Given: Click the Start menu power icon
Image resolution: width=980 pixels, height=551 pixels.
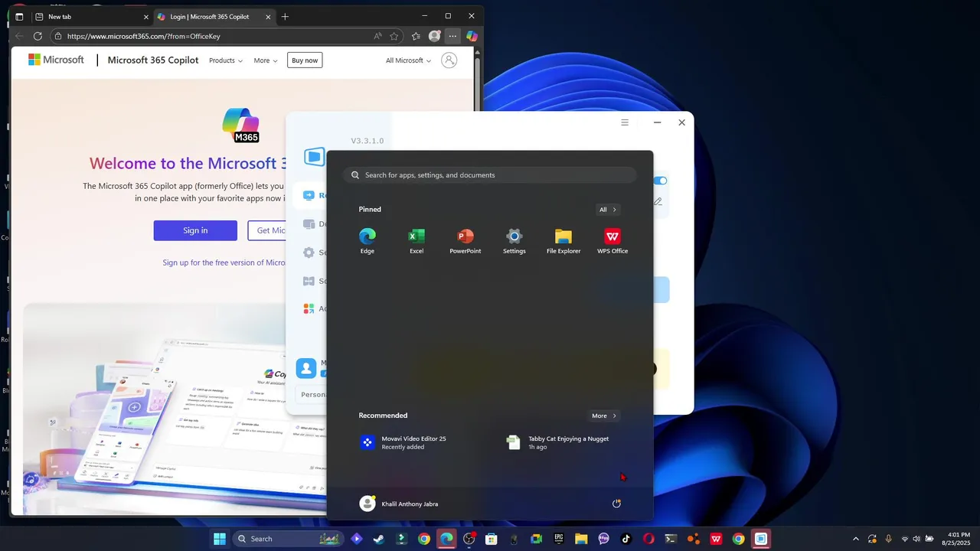Looking at the screenshot, I should [x=616, y=504].
